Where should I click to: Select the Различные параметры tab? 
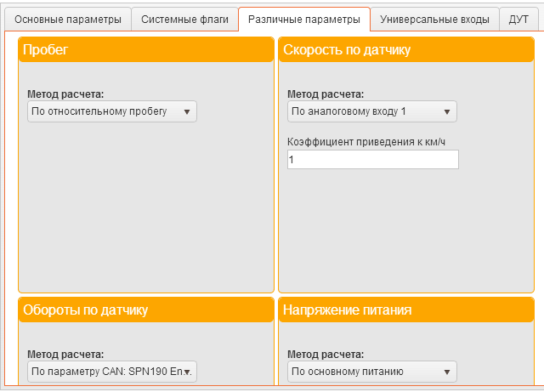tap(304, 20)
